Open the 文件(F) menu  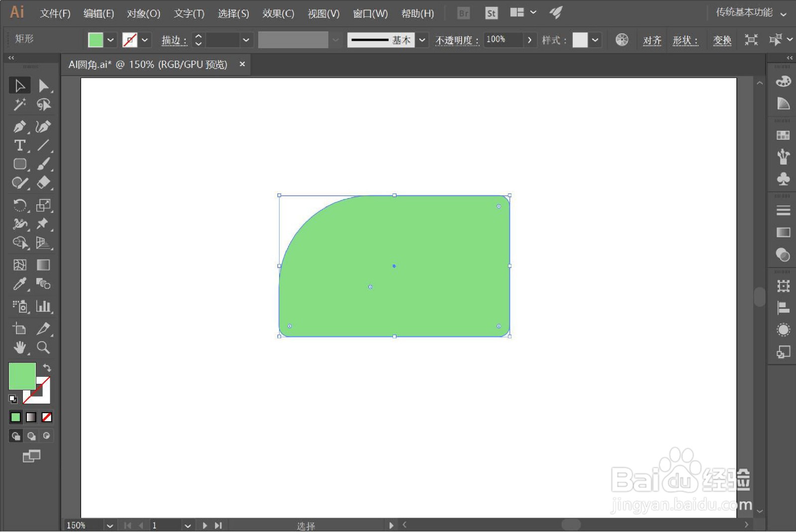55,13
